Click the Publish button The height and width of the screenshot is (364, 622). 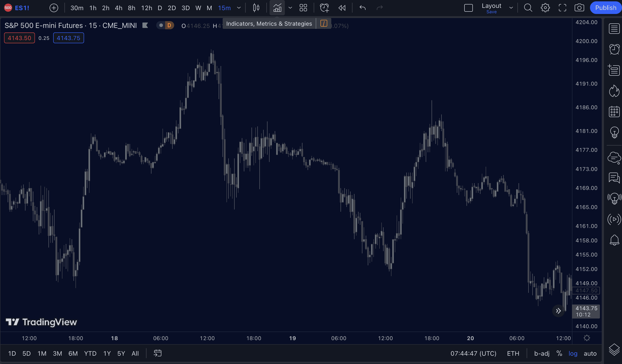[x=606, y=8]
